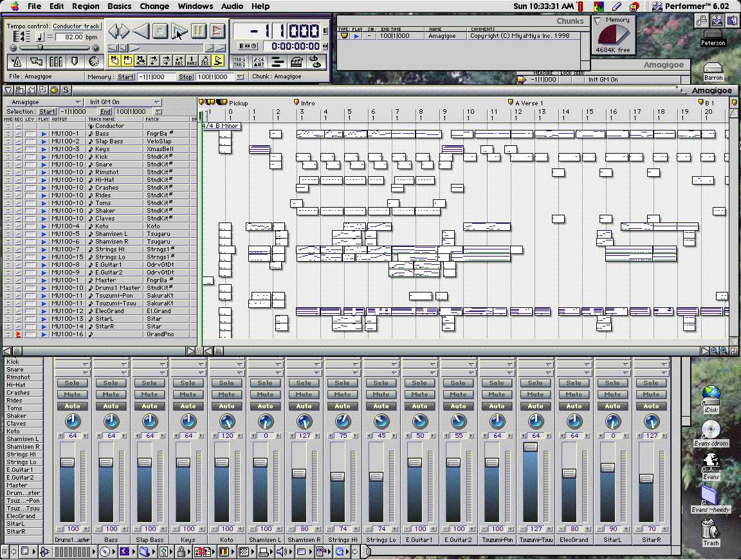Click the tempo bpm field showing 82.00
This screenshot has width=741, height=560.
click(70, 37)
